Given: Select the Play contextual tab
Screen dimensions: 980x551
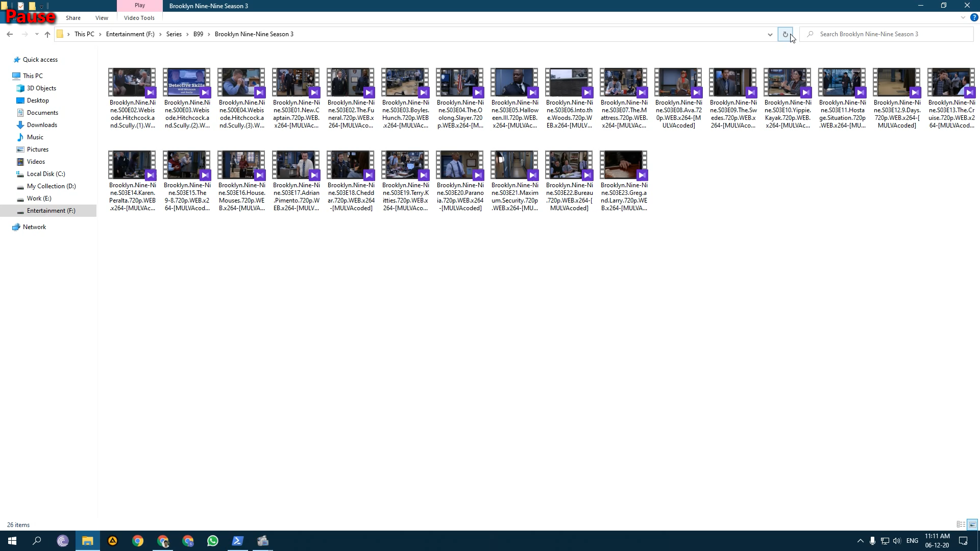Looking at the screenshot, I should [140, 6].
